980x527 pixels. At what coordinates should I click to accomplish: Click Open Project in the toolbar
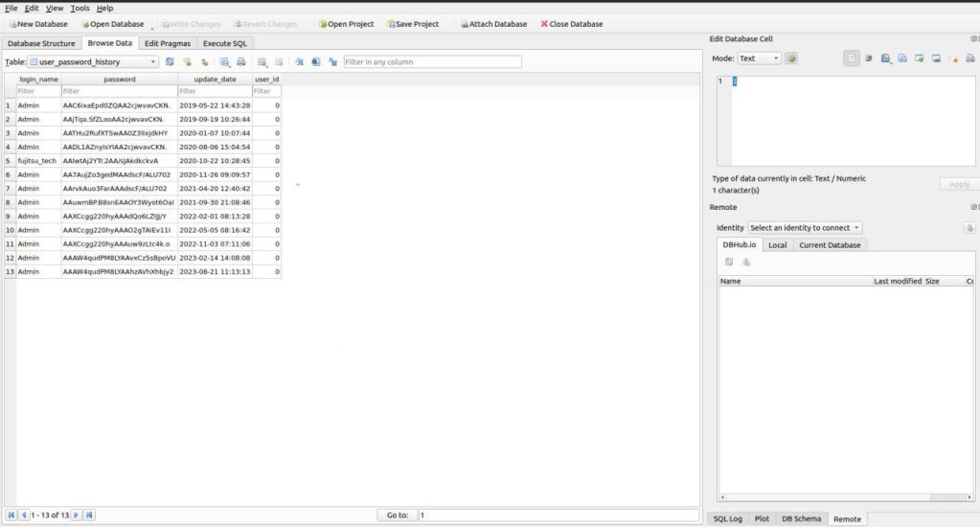point(345,24)
